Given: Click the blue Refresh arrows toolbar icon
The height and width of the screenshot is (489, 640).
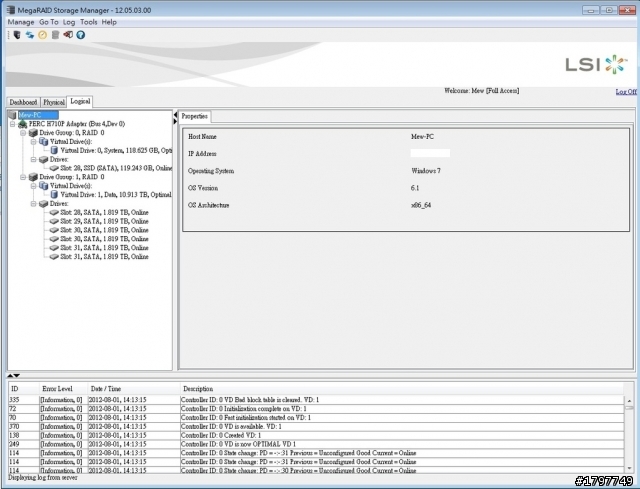Looking at the screenshot, I should 30,35.
